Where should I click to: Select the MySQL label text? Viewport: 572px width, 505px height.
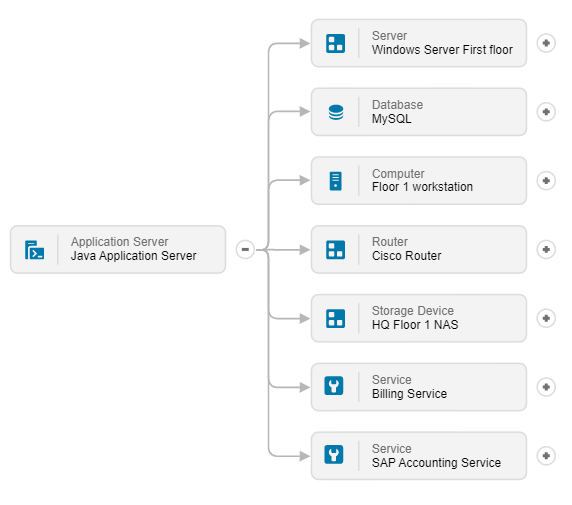point(391,119)
